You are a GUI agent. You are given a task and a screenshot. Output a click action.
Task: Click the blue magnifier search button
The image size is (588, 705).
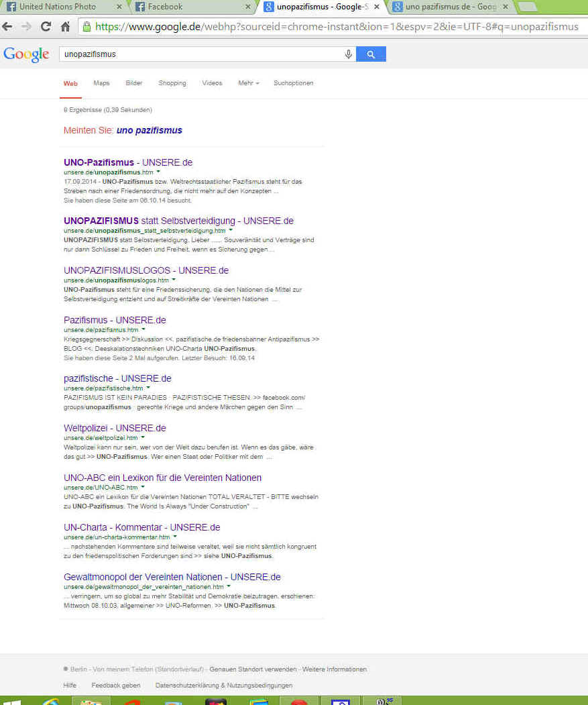(371, 54)
